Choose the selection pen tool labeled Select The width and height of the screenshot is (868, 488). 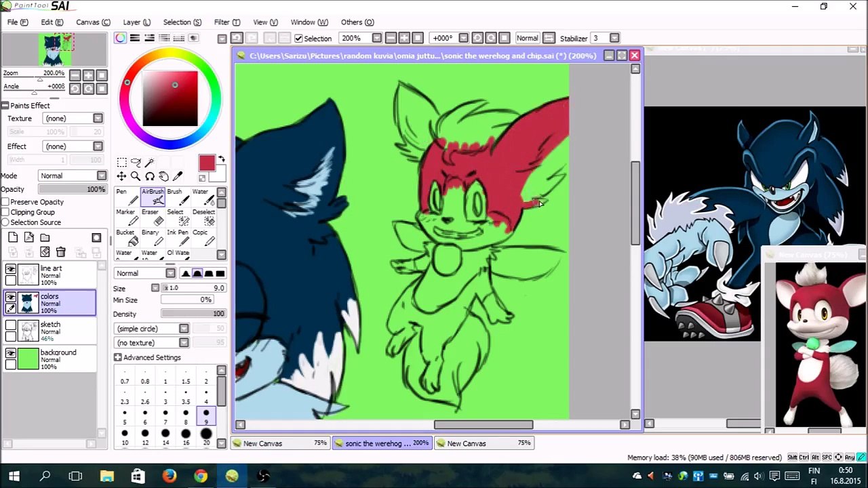pos(178,217)
